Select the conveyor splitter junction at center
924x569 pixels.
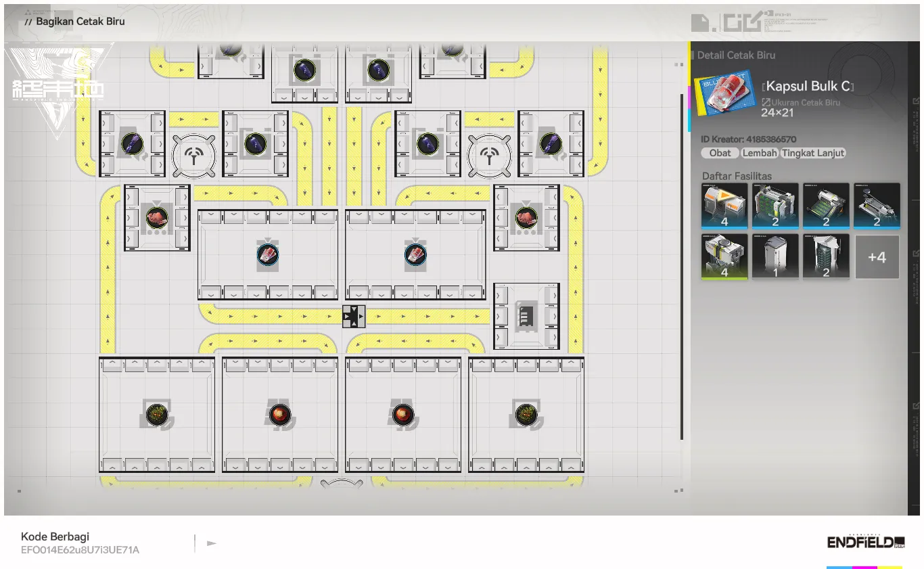pos(353,316)
